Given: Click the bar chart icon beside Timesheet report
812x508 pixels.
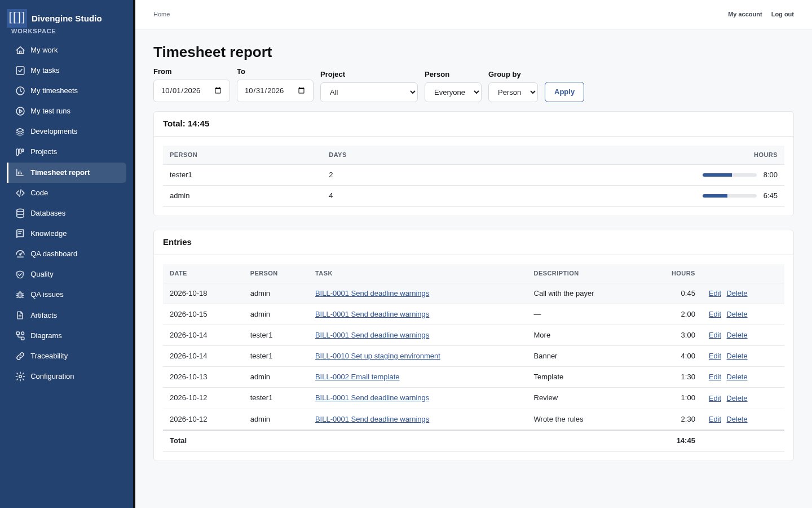Looking at the screenshot, I should [x=20, y=173].
